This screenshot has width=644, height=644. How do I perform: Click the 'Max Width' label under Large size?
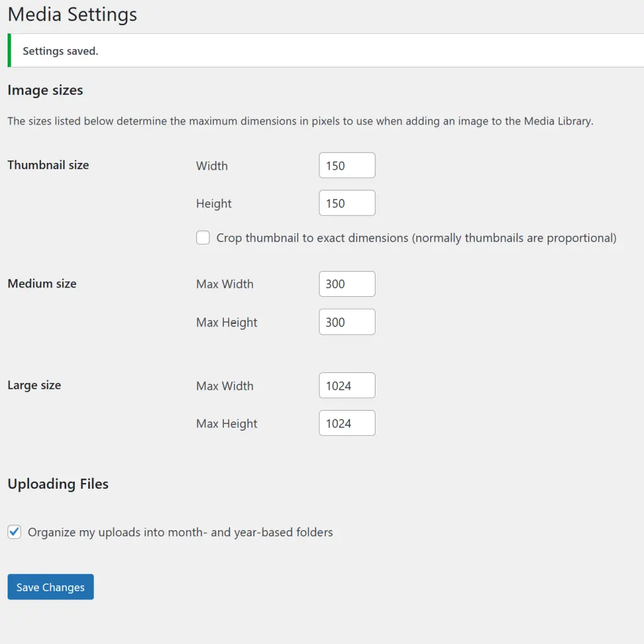point(225,386)
